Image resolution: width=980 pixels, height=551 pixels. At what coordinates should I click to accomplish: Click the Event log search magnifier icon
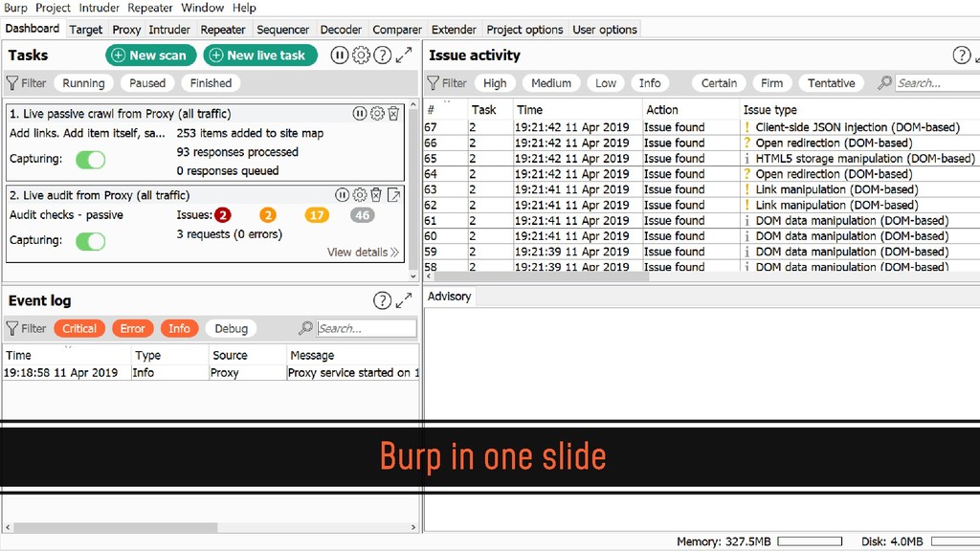click(305, 328)
